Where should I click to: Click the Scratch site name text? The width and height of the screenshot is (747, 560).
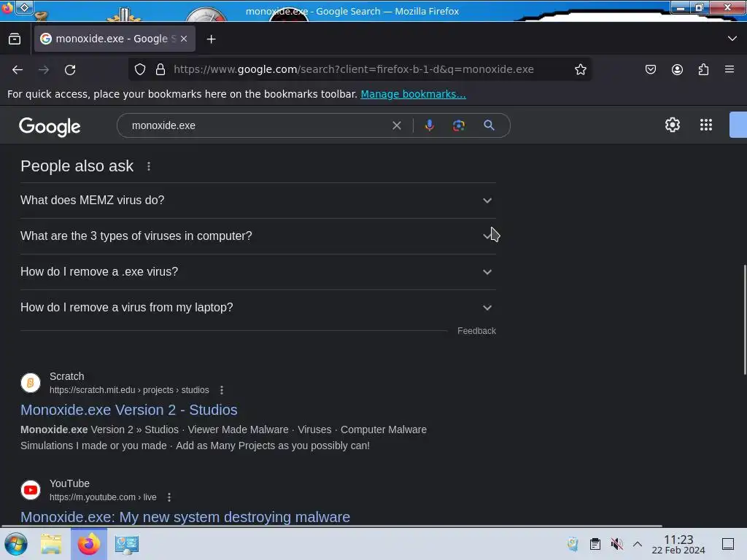[66, 376]
